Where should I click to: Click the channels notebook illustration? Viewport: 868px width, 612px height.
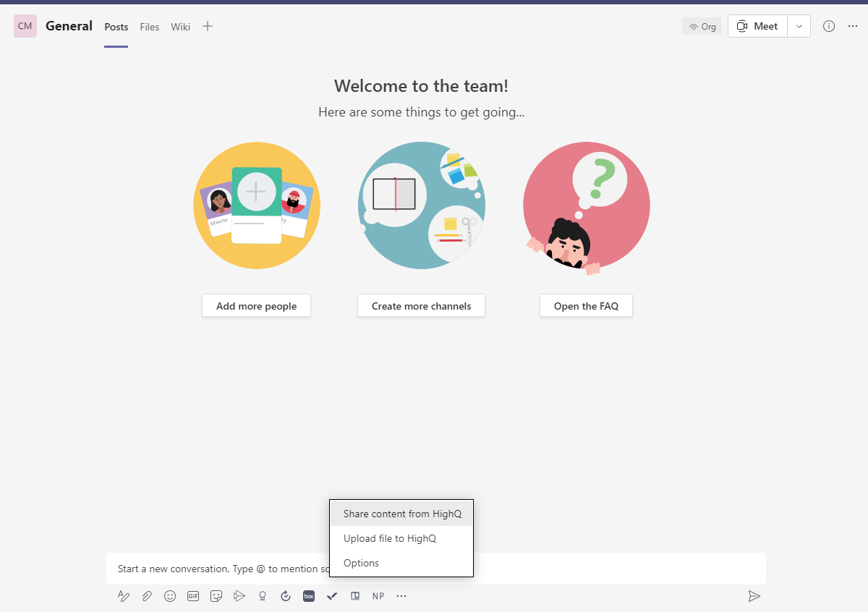click(422, 205)
